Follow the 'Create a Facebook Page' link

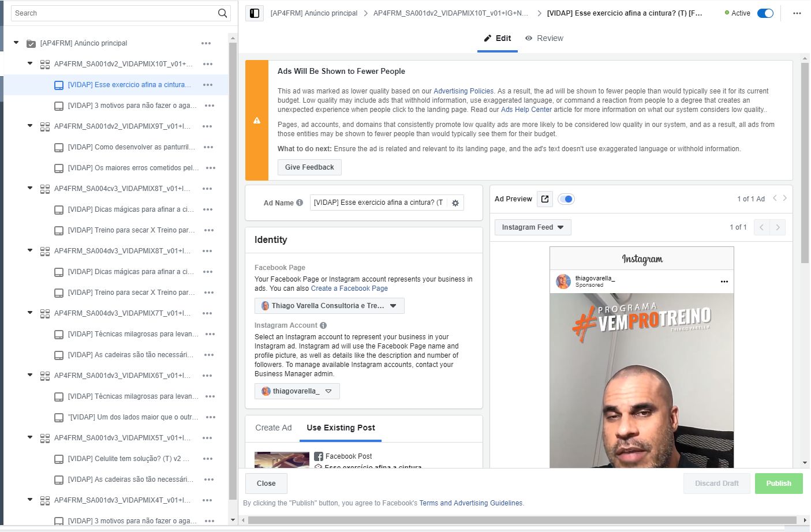tap(349, 289)
